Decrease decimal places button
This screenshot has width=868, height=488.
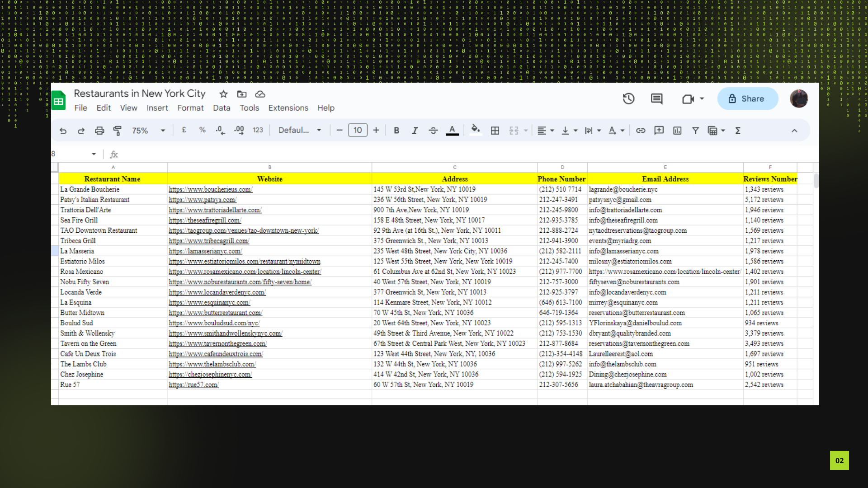tap(220, 131)
